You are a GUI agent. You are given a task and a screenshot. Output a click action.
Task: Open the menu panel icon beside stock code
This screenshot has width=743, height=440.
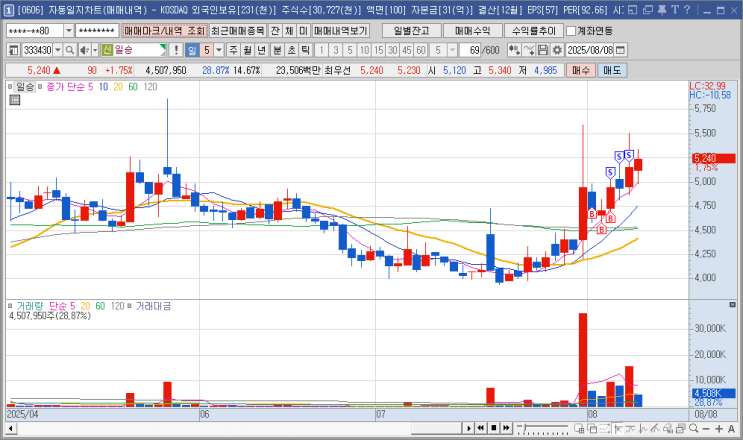point(13,50)
